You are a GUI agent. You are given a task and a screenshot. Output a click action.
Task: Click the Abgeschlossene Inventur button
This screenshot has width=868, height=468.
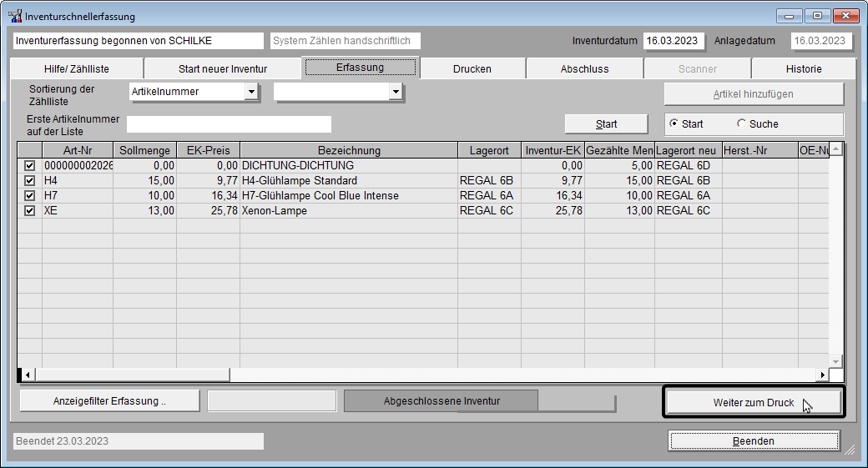click(442, 401)
